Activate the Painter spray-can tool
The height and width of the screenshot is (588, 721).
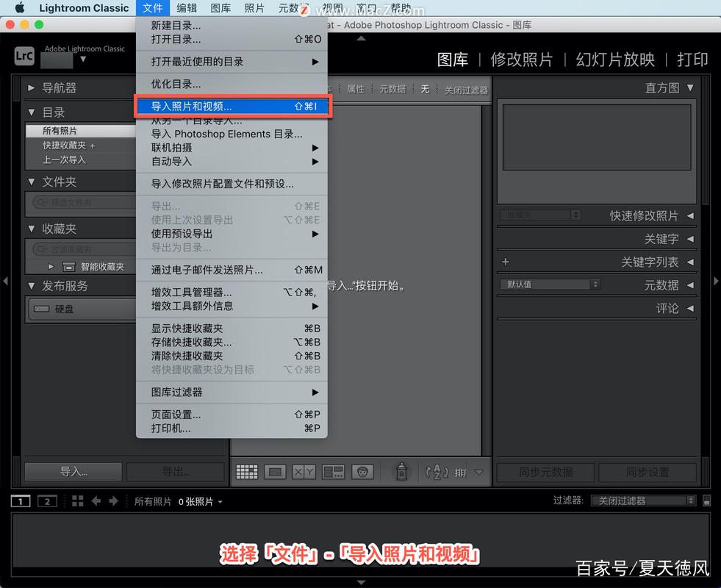pyautogui.click(x=401, y=471)
